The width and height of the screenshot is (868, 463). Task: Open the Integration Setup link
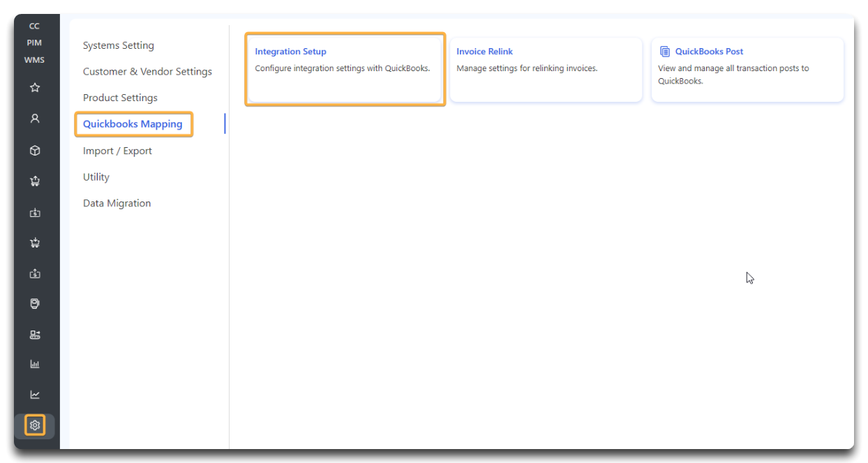click(290, 52)
